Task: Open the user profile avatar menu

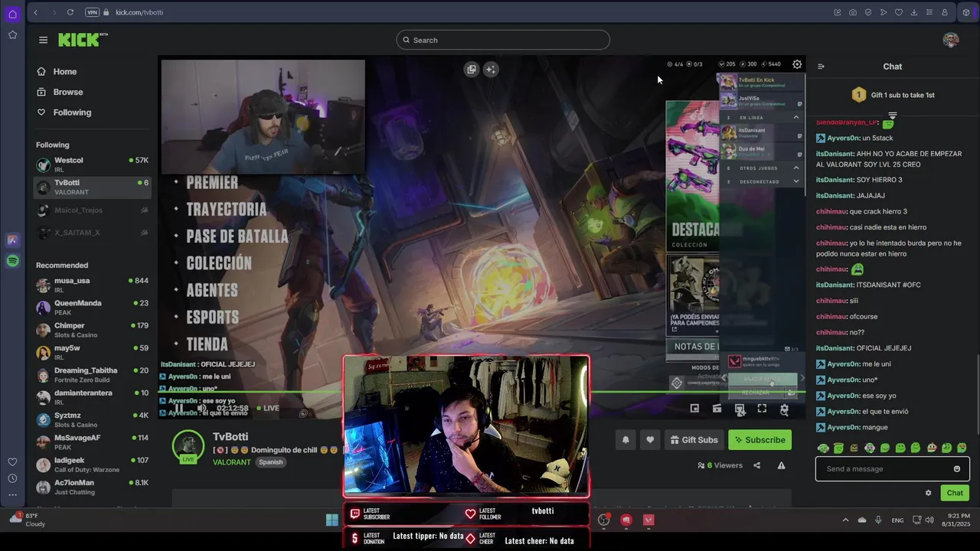Action: 951,40
